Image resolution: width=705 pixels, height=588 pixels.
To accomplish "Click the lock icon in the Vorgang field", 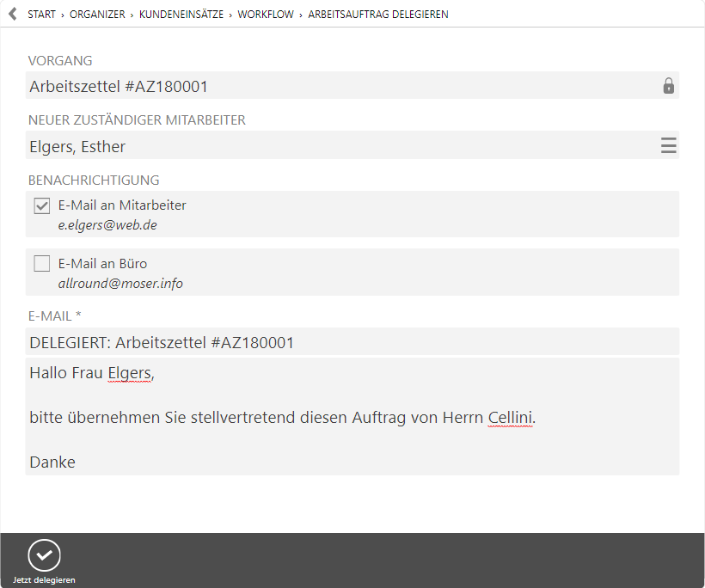I will [668, 86].
